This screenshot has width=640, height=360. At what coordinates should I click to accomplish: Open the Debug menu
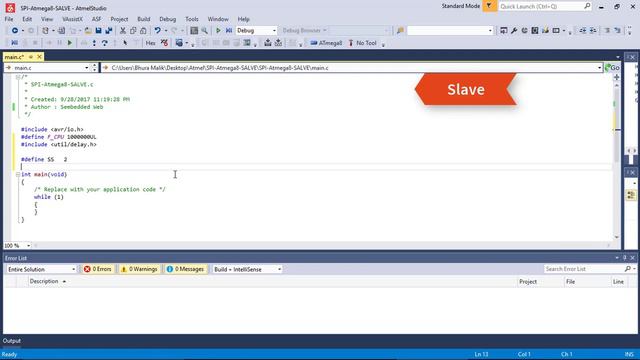[167, 19]
